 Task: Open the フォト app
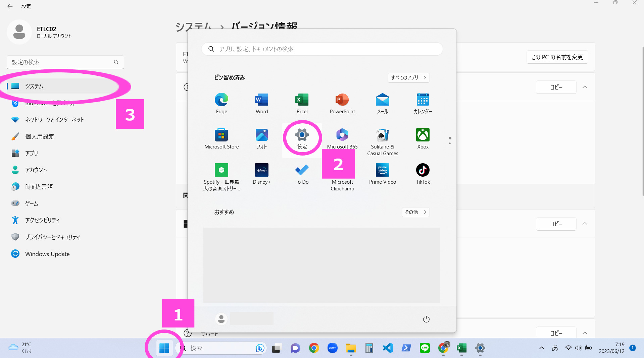262,139
